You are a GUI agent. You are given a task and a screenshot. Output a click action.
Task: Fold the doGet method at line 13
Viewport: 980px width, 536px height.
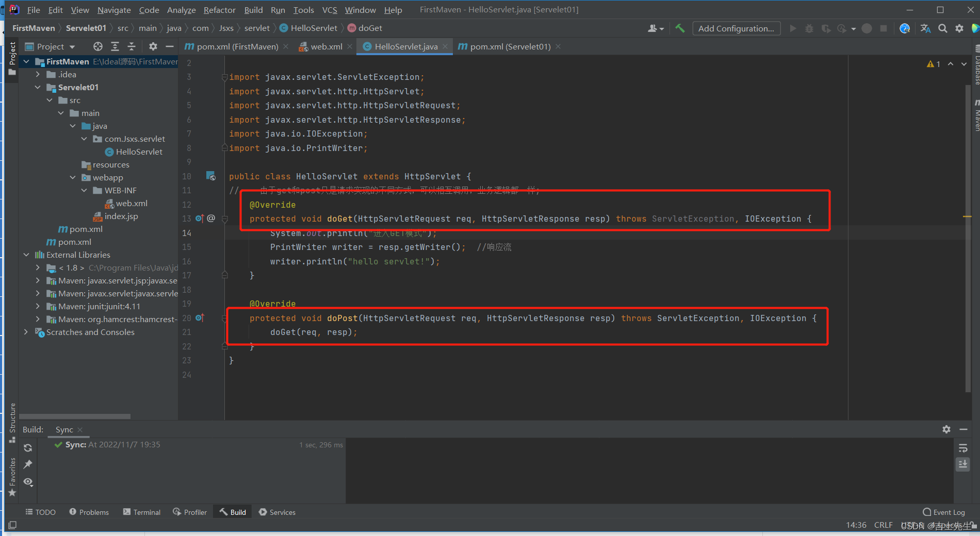click(x=225, y=219)
